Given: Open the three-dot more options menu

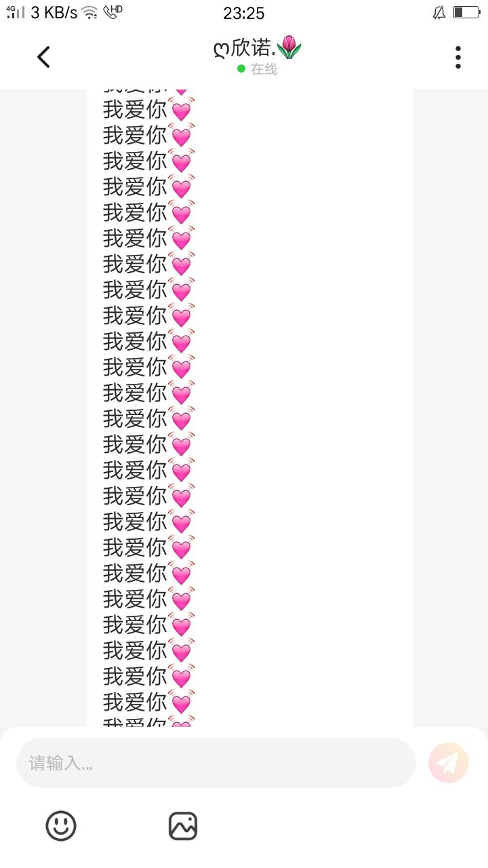Looking at the screenshot, I should coord(458,57).
